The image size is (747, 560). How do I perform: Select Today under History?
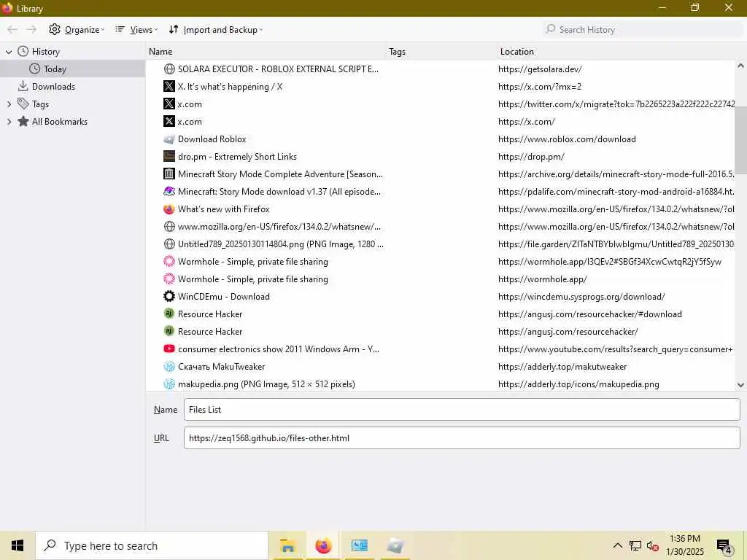coord(72,69)
